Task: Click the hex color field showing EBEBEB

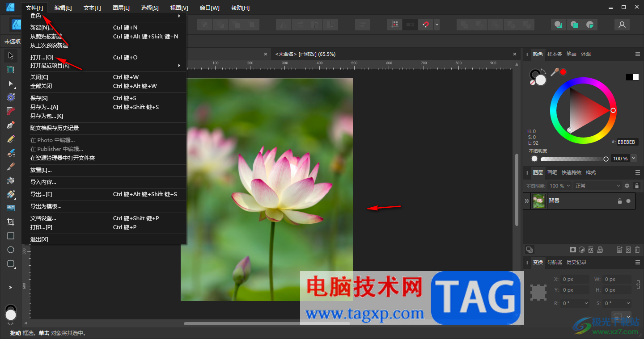Action: point(627,142)
